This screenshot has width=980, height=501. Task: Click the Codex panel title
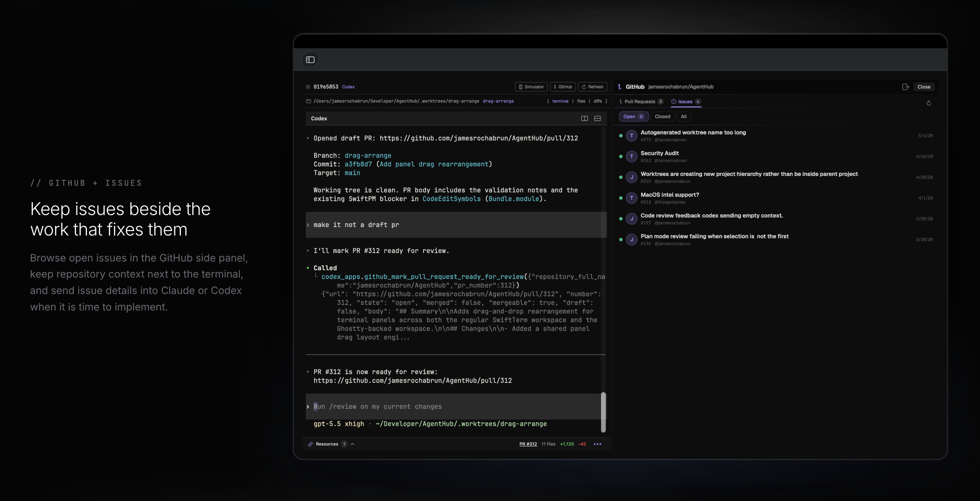click(319, 119)
